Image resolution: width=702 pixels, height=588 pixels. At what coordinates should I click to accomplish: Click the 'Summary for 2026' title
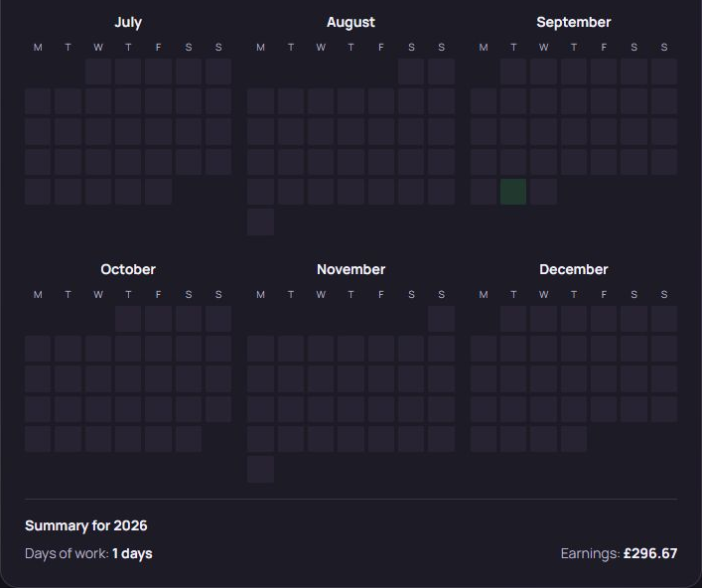tap(86, 525)
